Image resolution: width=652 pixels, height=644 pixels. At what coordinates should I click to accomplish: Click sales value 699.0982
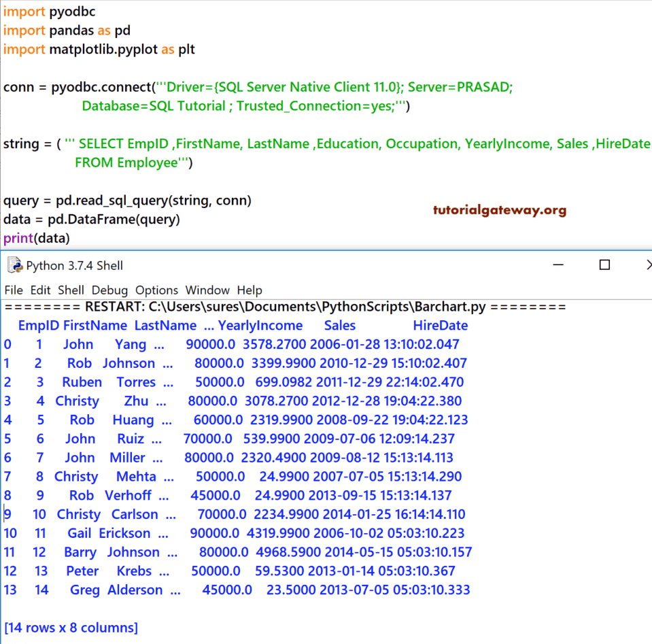pyautogui.click(x=284, y=382)
